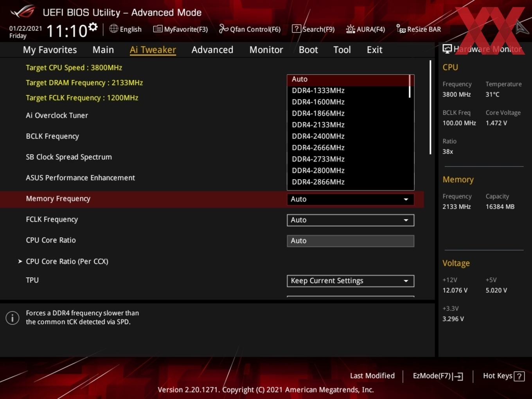This screenshot has width=532, height=399.
Task: Click the +3.3V 3.296 V reading
Action: click(453, 319)
